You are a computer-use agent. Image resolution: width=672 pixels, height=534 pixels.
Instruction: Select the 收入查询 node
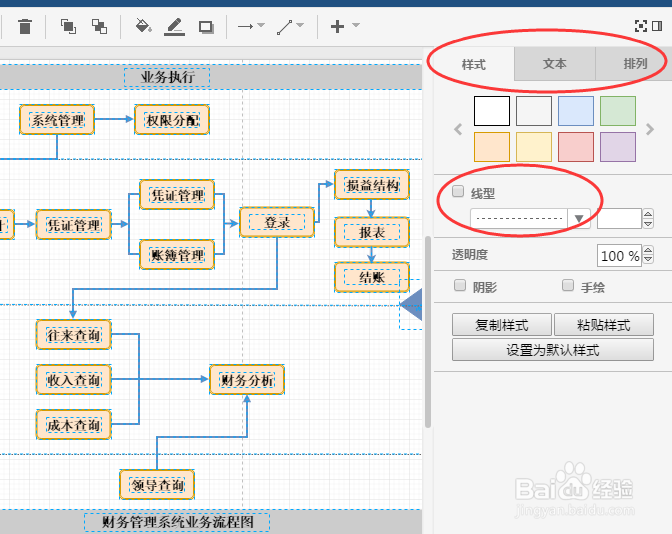point(74,380)
